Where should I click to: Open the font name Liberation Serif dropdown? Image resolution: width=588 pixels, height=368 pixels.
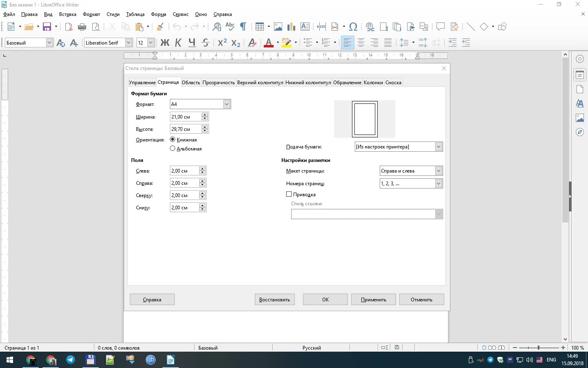point(129,43)
